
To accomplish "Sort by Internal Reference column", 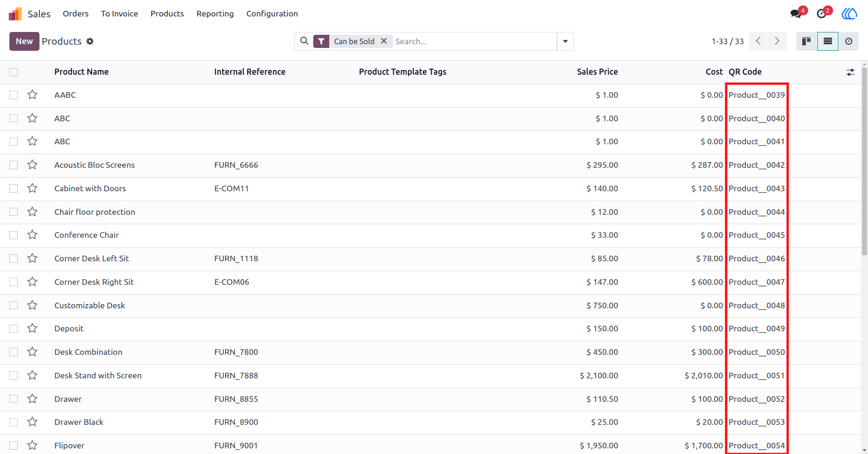I will click(250, 72).
